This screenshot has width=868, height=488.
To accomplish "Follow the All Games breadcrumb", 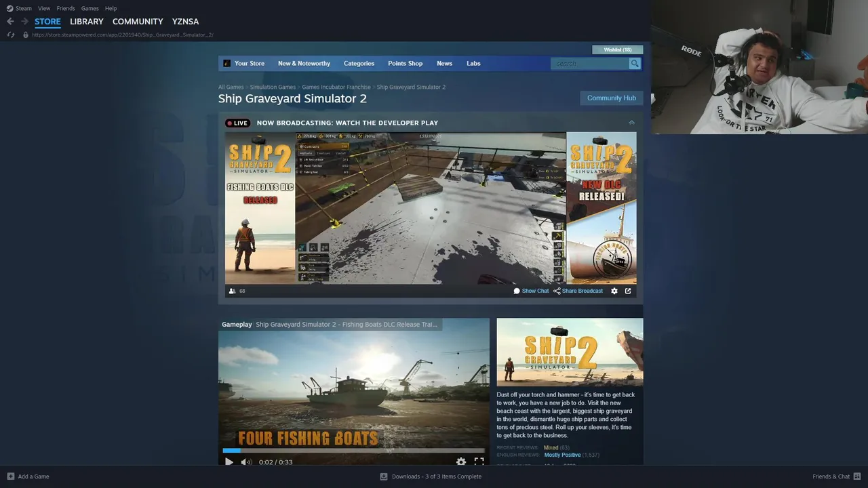I will [231, 87].
